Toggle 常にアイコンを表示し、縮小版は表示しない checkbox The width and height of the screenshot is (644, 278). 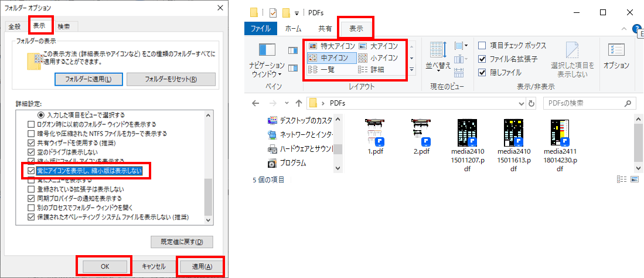[x=31, y=171]
